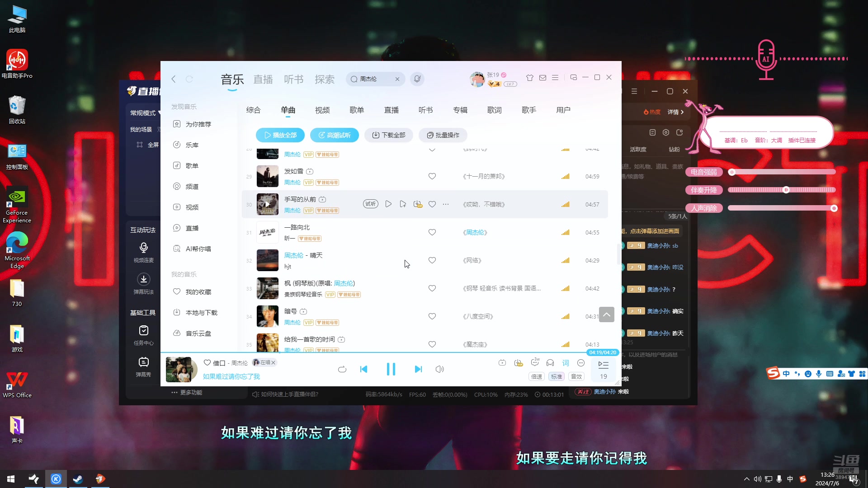Select the 歌手 tab in search results
This screenshot has height=488, width=868.
tap(529, 110)
